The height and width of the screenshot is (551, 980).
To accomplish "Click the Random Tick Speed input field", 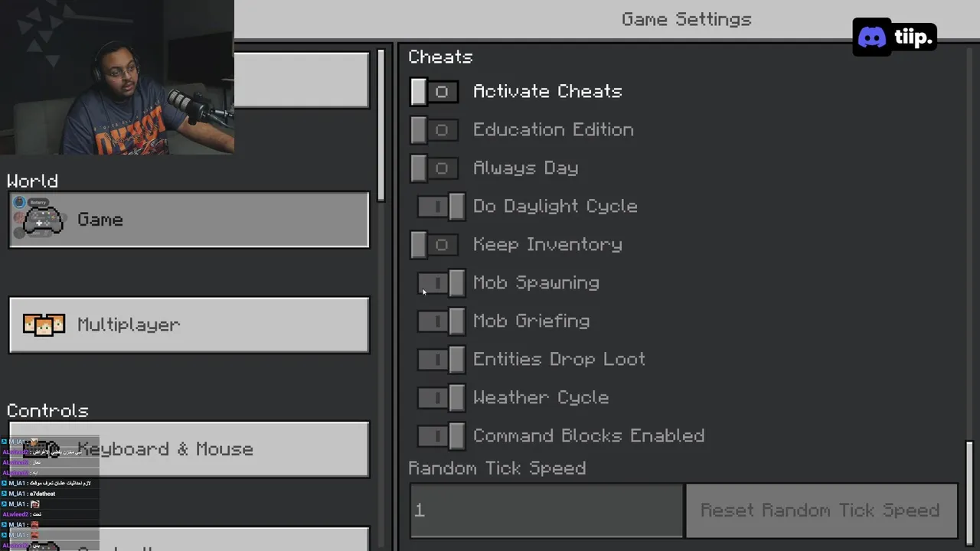I will coord(547,510).
